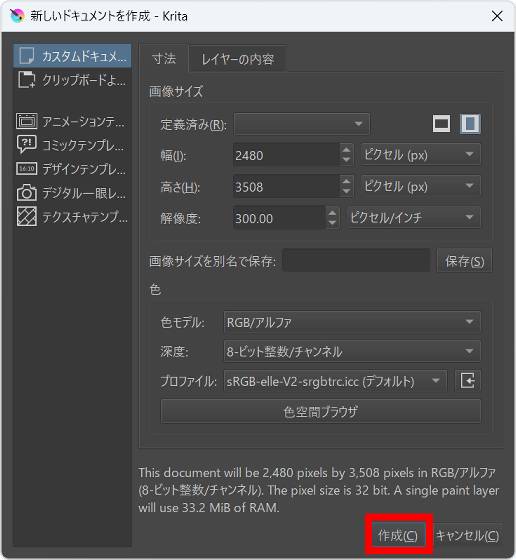Image resolution: width=516 pixels, height=560 pixels.
Task: Click the 画像サイズを別名で保存 name field
Action: (356, 260)
